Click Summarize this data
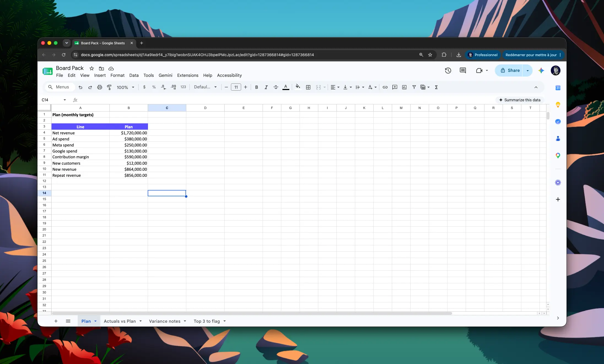The image size is (604, 364). 520,100
